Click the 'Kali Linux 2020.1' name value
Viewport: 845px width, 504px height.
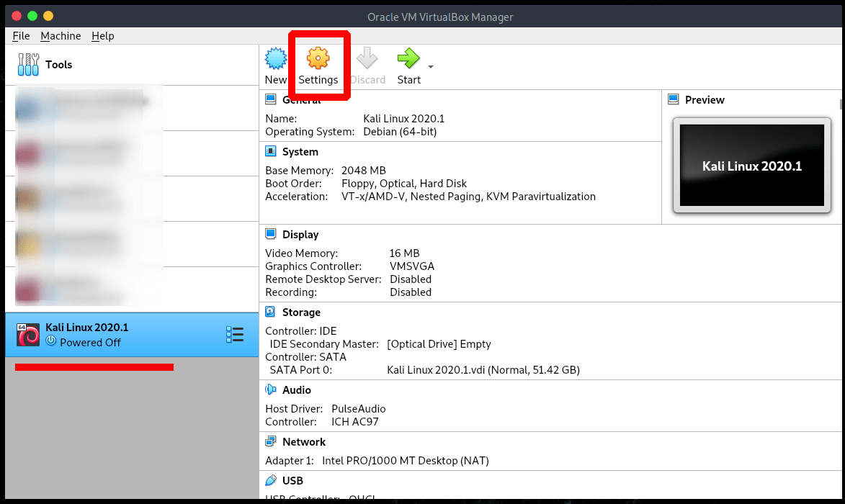pos(403,119)
